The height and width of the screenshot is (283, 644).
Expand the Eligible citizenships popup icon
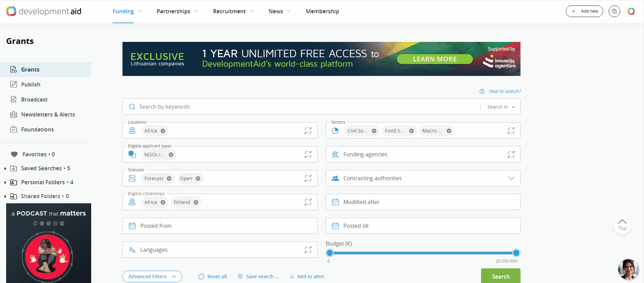(x=308, y=202)
